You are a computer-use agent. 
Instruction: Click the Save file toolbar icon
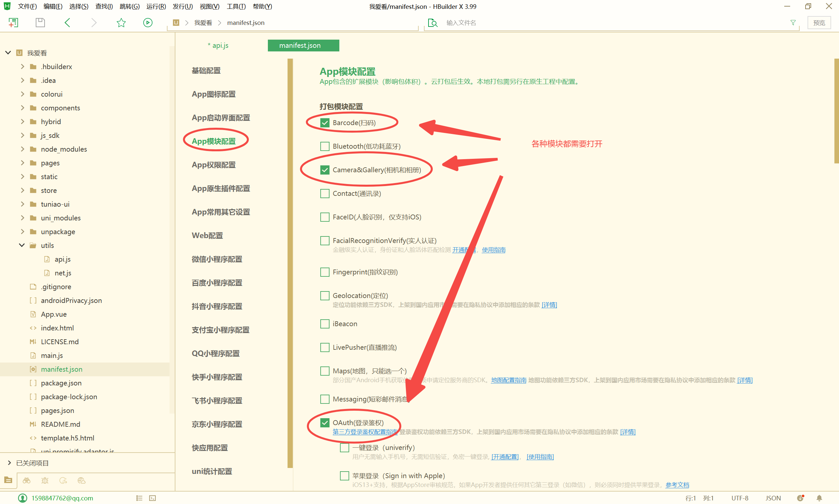point(40,23)
